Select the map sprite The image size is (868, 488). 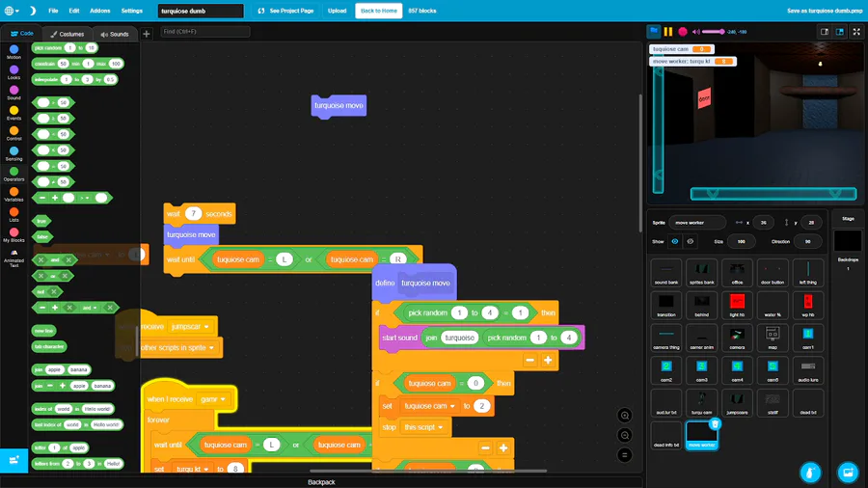pyautogui.click(x=773, y=339)
